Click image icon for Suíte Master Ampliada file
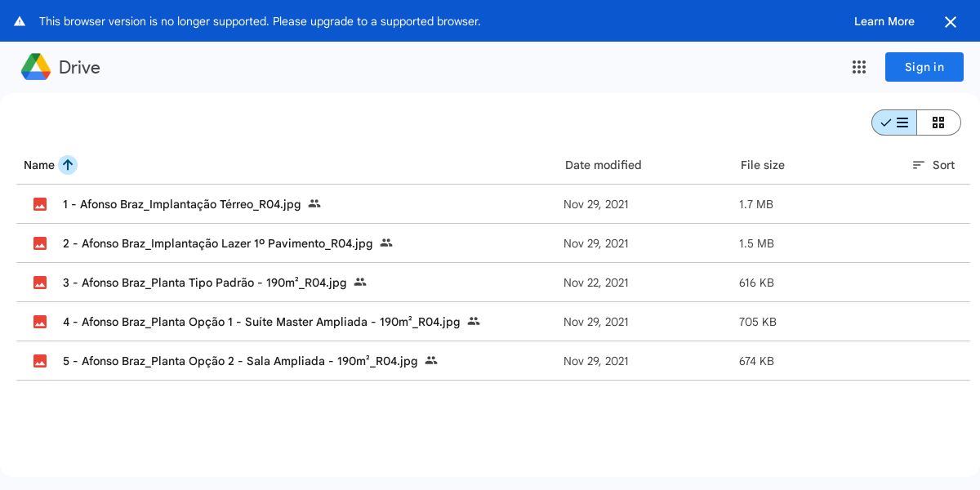980x490 pixels. pos(40,322)
